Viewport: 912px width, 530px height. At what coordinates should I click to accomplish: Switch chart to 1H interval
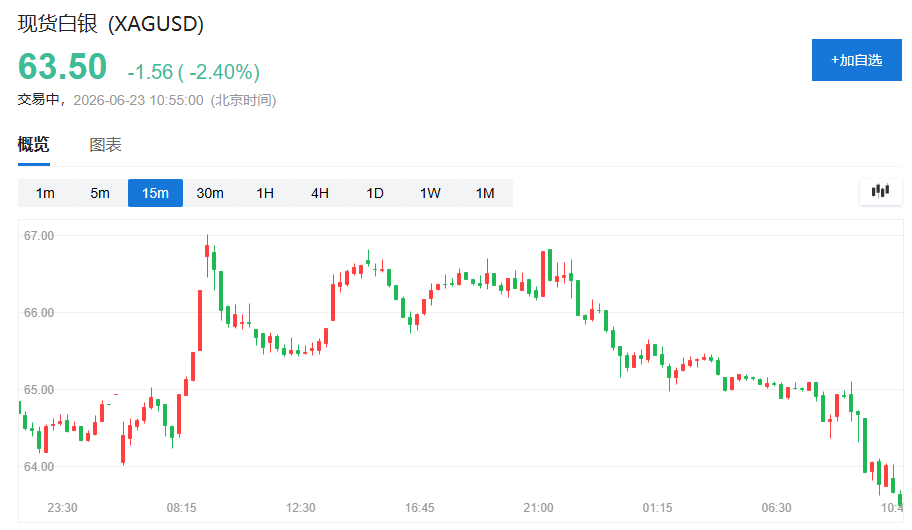(265, 193)
